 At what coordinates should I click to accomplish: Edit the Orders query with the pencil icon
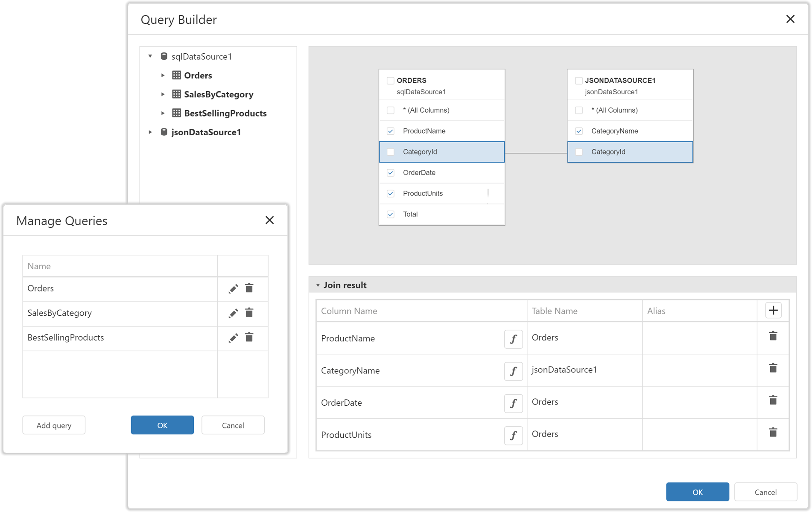[233, 288]
